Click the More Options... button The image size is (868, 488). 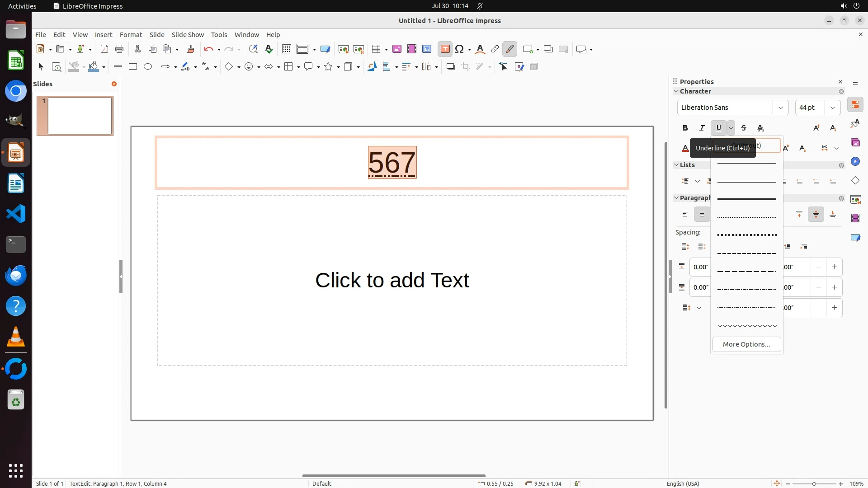(746, 344)
